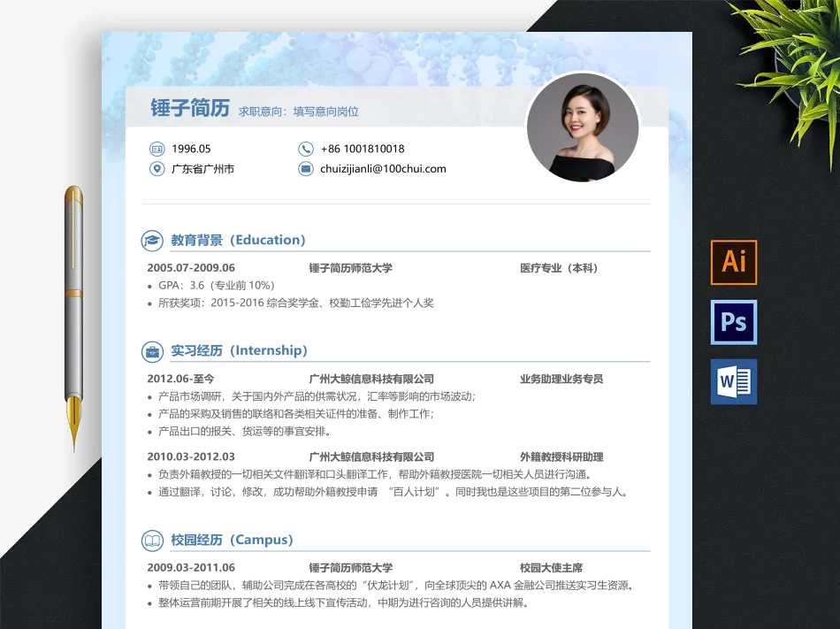The width and height of the screenshot is (840, 629).
Task: Click the phone handset icon
Action: pyautogui.click(x=305, y=149)
